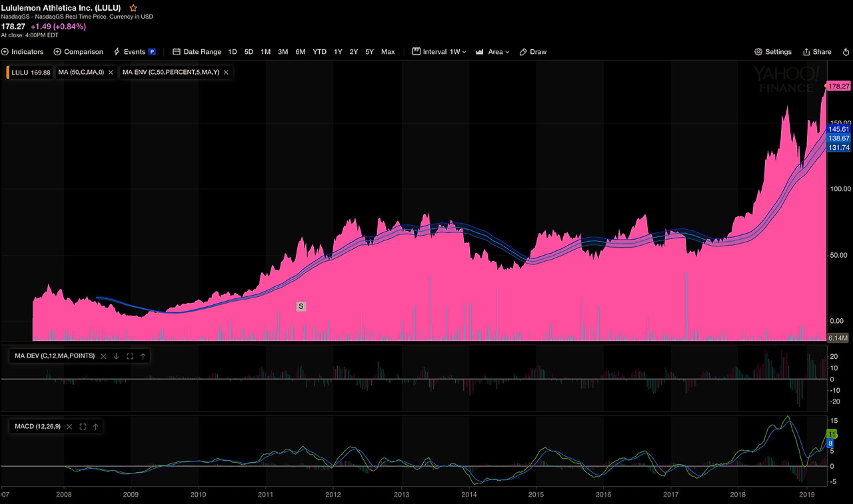Expand the Area chart type dropdown
Image resolution: width=853 pixels, height=504 pixels.
492,52
